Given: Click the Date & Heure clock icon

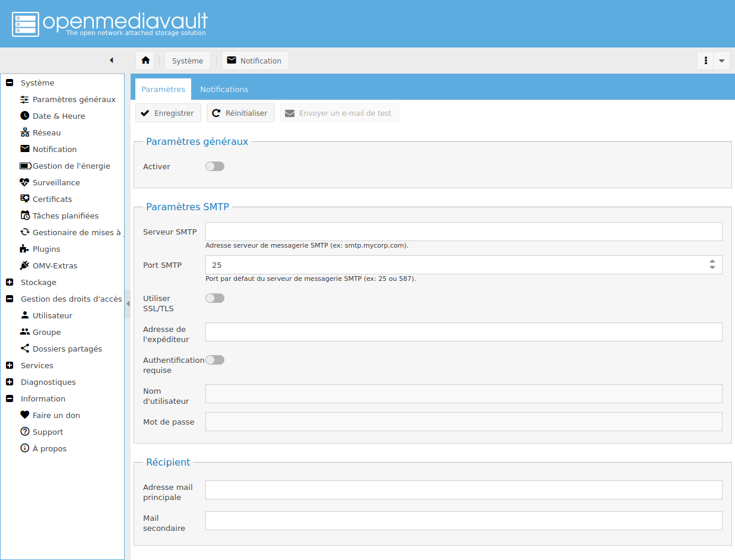Looking at the screenshot, I should [25, 116].
